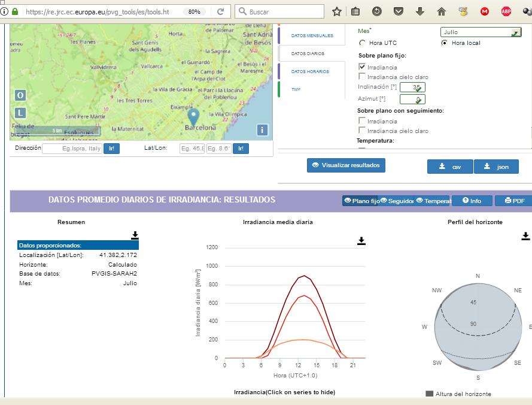This screenshot has height=405, width=532.
Task: Download the Irradiancia media diaria chart
Action: pyautogui.click(x=361, y=241)
